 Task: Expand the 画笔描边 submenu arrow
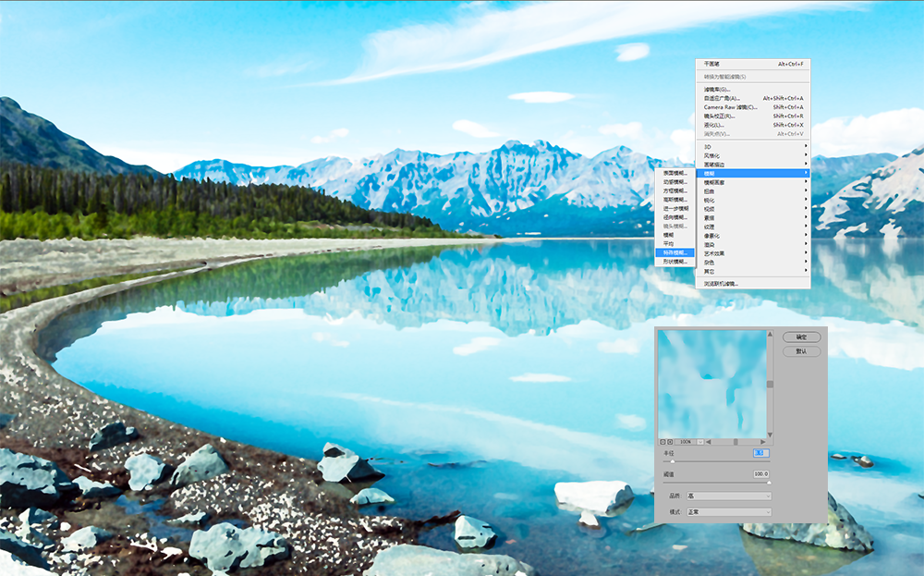point(806,164)
